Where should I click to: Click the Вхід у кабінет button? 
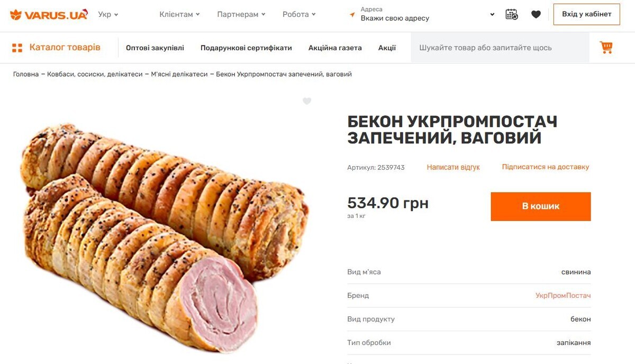586,14
